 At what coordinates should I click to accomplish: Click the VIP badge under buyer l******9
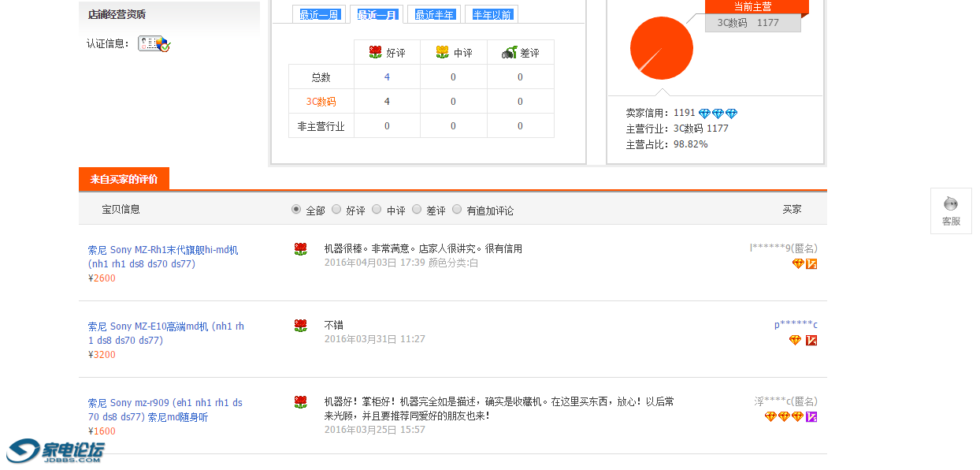[x=811, y=263]
